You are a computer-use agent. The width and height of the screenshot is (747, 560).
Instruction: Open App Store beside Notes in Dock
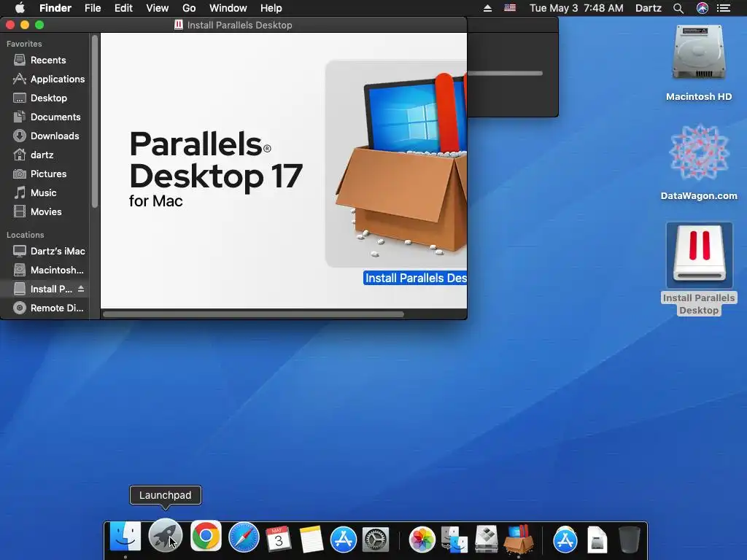point(344,540)
